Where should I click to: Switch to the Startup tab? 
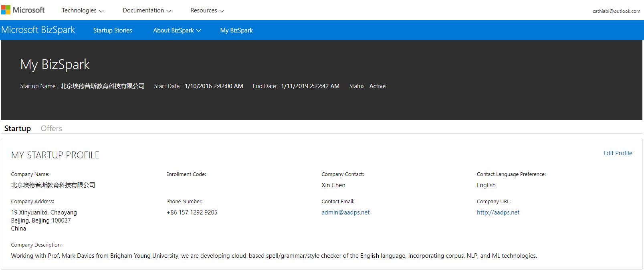18,128
